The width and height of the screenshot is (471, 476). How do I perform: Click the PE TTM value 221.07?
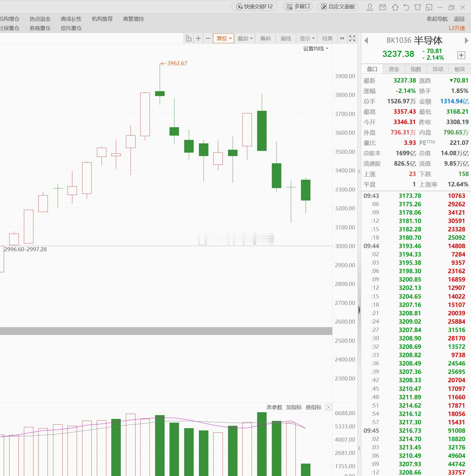click(459, 143)
